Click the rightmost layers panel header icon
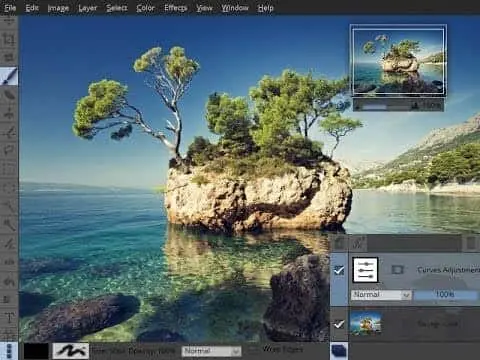480x360 pixels. [471, 243]
